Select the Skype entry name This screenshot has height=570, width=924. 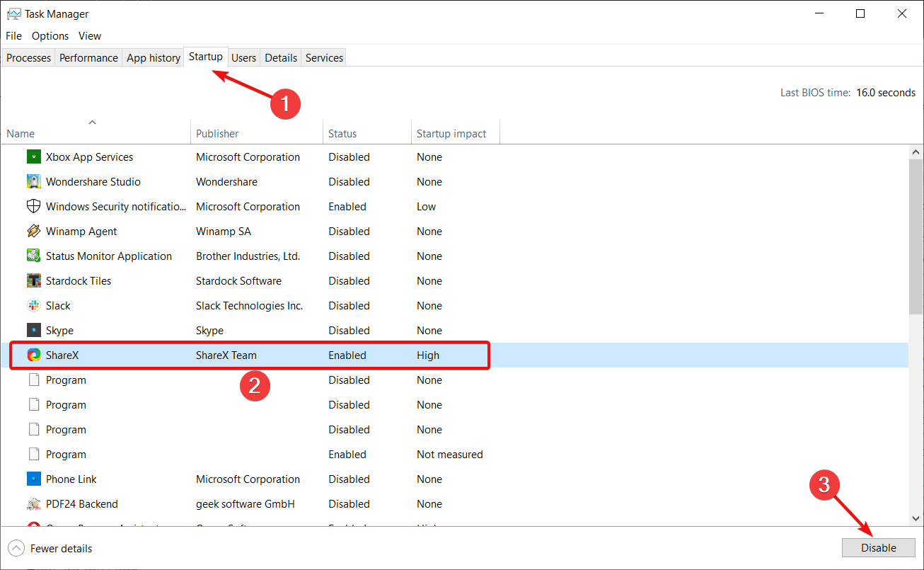(59, 331)
